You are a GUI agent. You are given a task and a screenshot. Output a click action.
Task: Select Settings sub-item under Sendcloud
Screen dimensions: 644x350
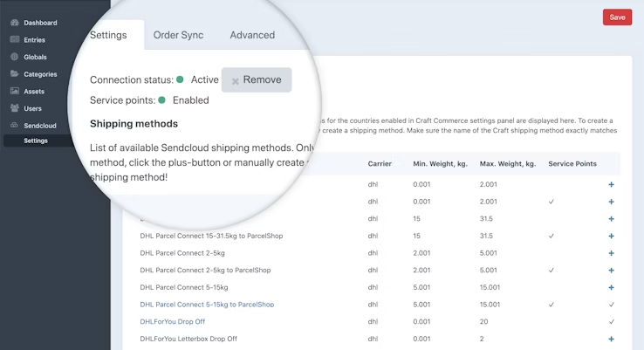coord(36,141)
